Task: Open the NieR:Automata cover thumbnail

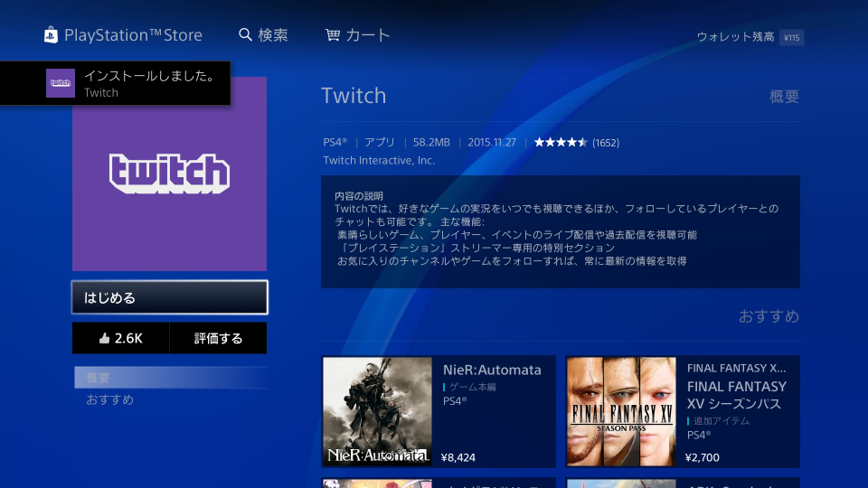Action: 378,411
